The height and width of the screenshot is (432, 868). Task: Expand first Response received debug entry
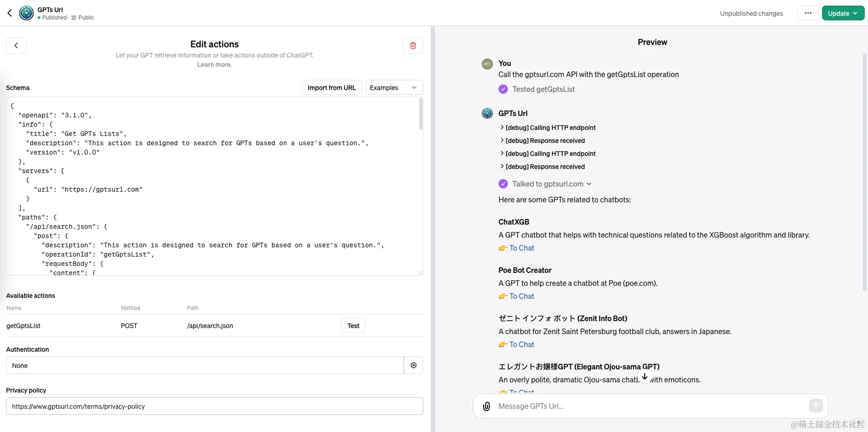click(542, 141)
